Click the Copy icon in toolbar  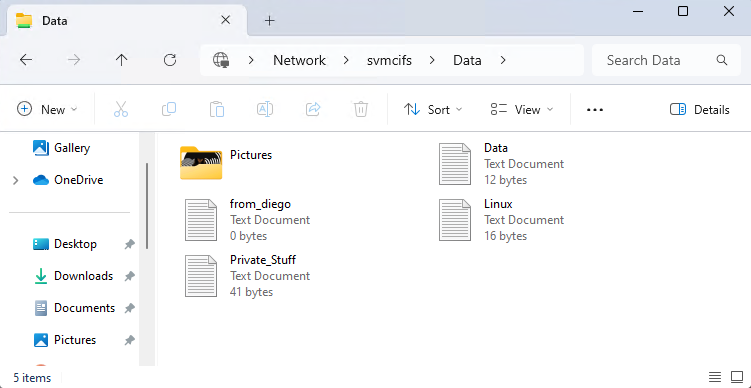pyautogui.click(x=169, y=110)
